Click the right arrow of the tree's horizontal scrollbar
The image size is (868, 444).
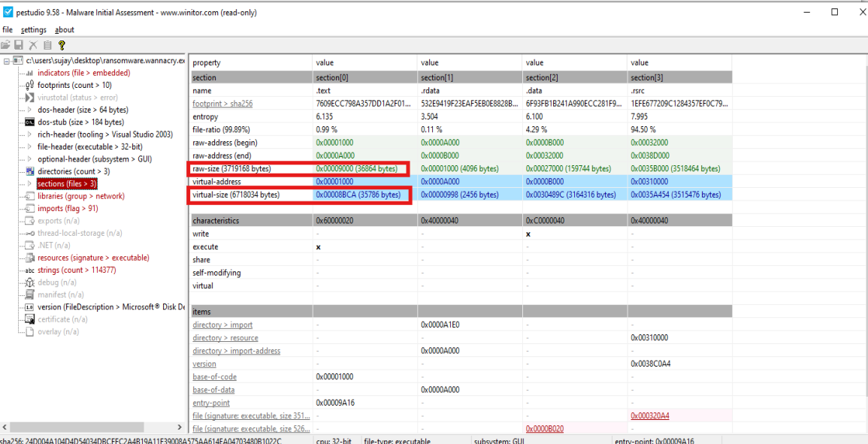tap(180, 427)
